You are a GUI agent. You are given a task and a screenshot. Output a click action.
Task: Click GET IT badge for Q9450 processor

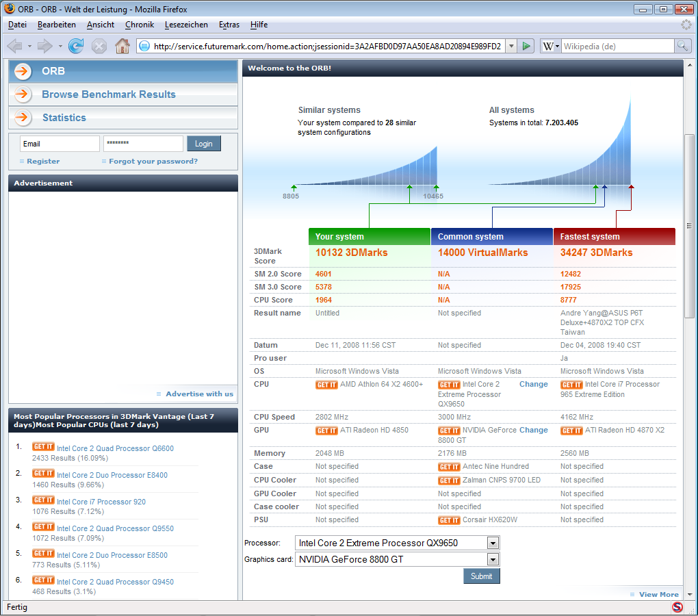click(x=43, y=580)
